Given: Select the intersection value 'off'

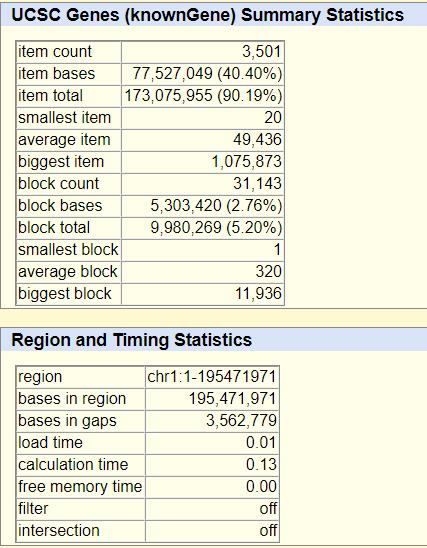Looking at the screenshot, I should [268, 531].
